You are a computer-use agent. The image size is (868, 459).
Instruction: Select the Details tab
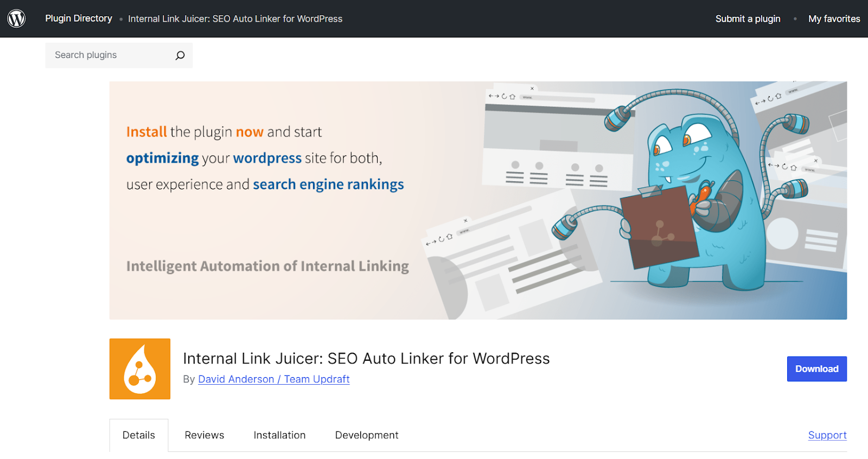[139, 435]
